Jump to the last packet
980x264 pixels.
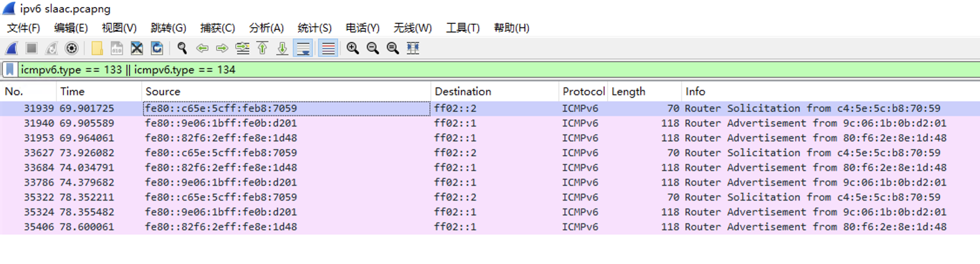point(282,48)
